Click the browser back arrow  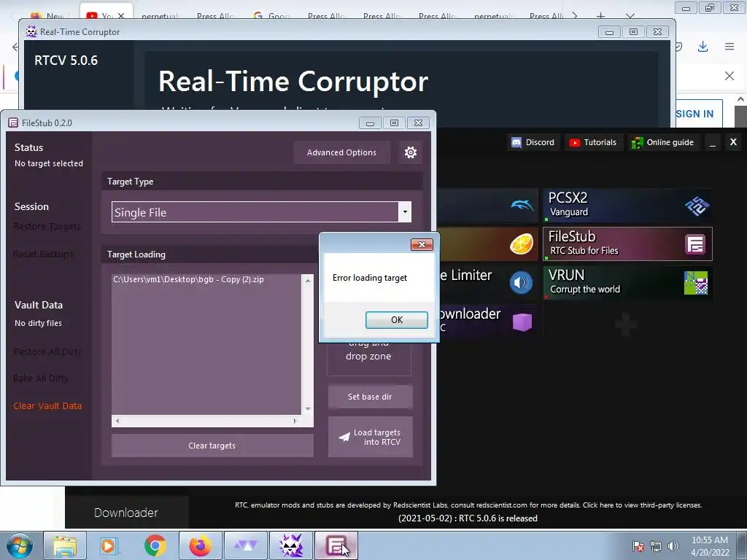click(x=15, y=47)
